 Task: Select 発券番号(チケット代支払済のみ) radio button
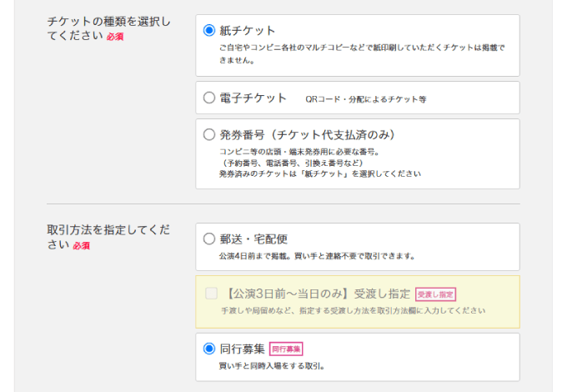tap(209, 134)
